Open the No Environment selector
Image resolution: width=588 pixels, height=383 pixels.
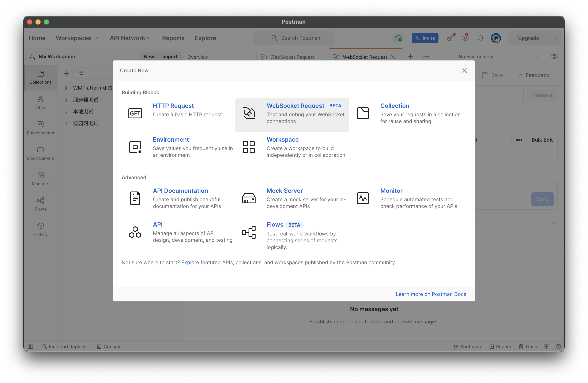[499, 57]
